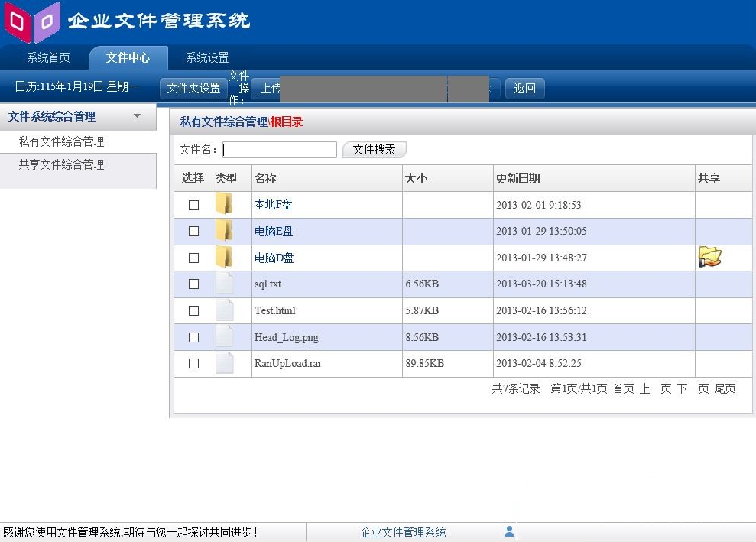This screenshot has height=542, width=756.
Task: Click the 共7条记录 record count text
Action: click(x=516, y=388)
